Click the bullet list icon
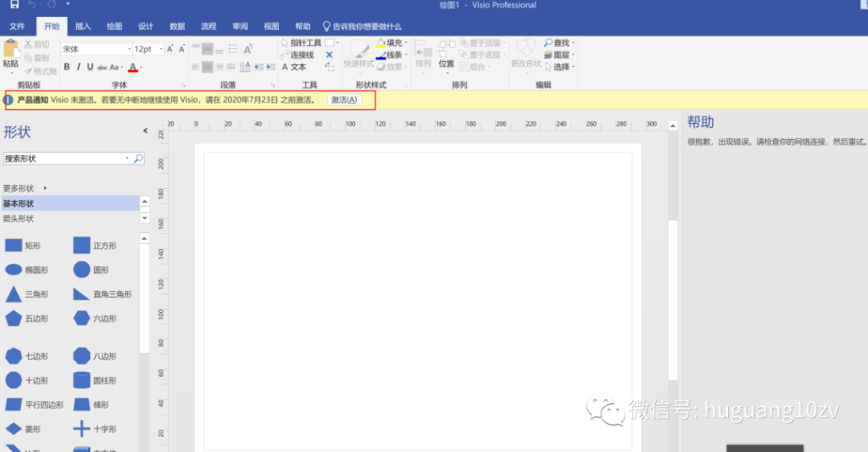The width and height of the screenshot is (868, 452). (233, 48)
